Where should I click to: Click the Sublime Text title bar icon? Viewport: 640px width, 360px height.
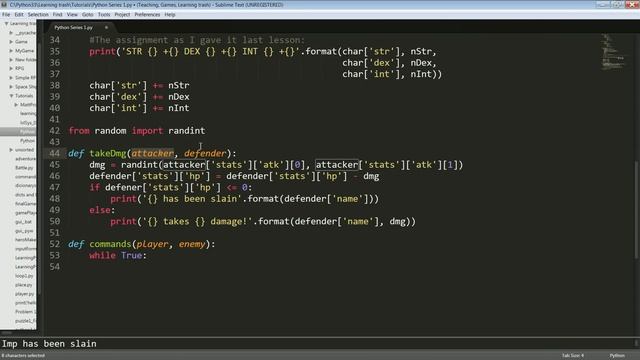pyautogui.click(x=4, y=4)
